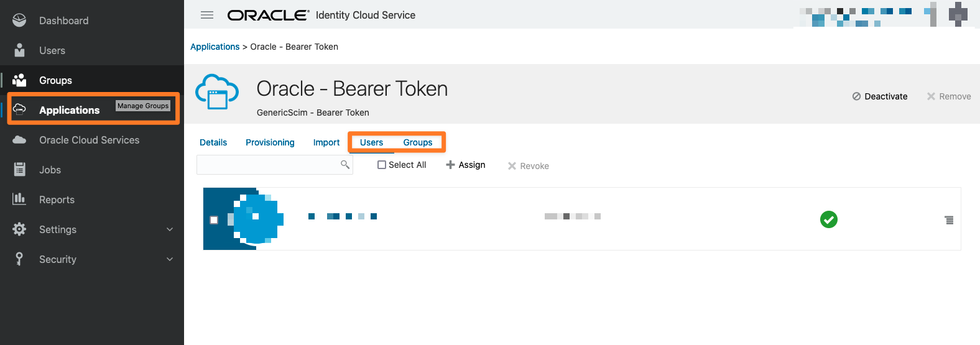Open the row action menu icon
The width and height of the screenshot is (980, 345).
[x=949, y=220]
